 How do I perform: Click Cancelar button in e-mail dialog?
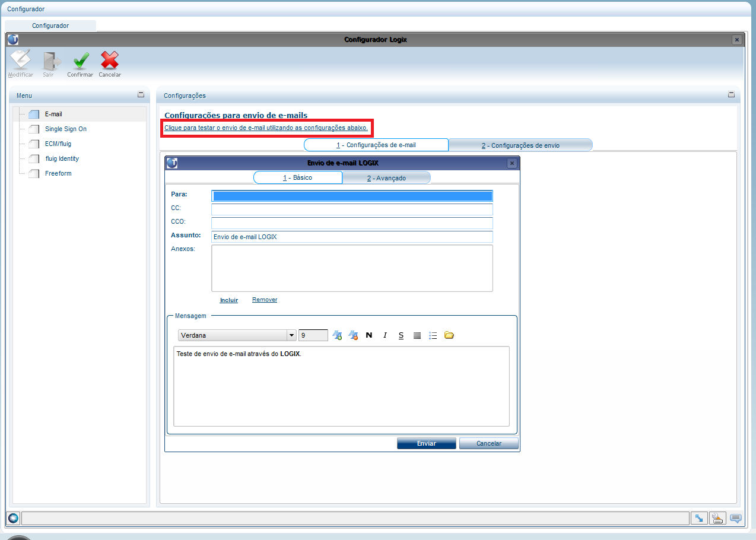tap(489, 443)
